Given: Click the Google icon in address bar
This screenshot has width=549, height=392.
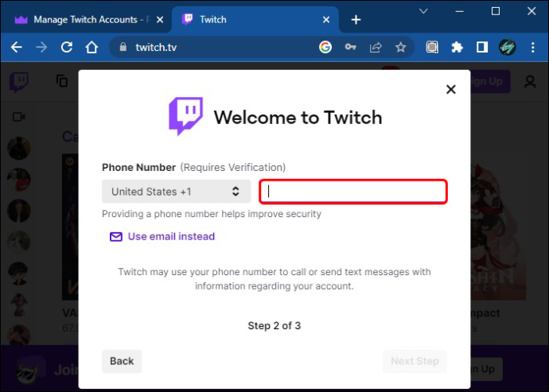Looking at the screenshot, I should click(325, 47).
